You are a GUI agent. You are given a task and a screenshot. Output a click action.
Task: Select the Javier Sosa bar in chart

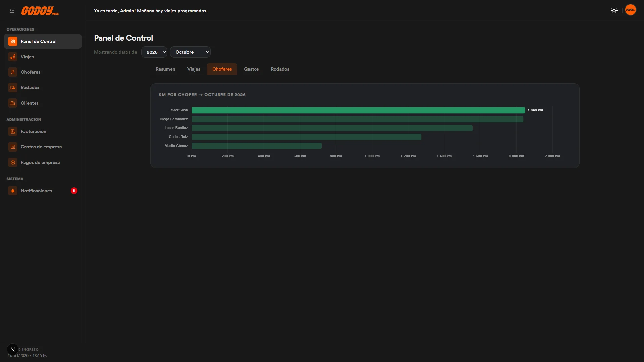coord(358,110)
